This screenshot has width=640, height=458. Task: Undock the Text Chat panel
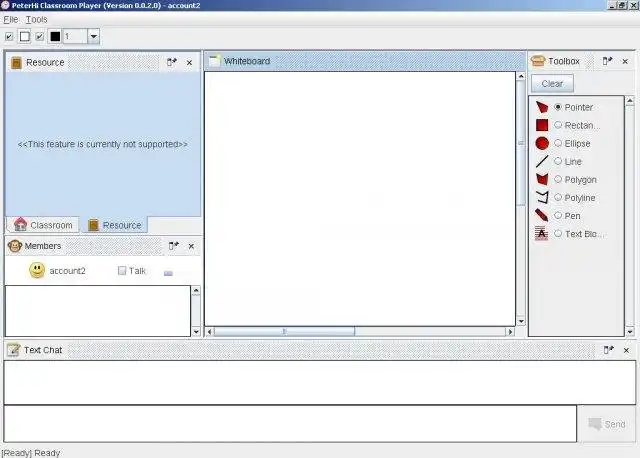(x=609, y=350)
